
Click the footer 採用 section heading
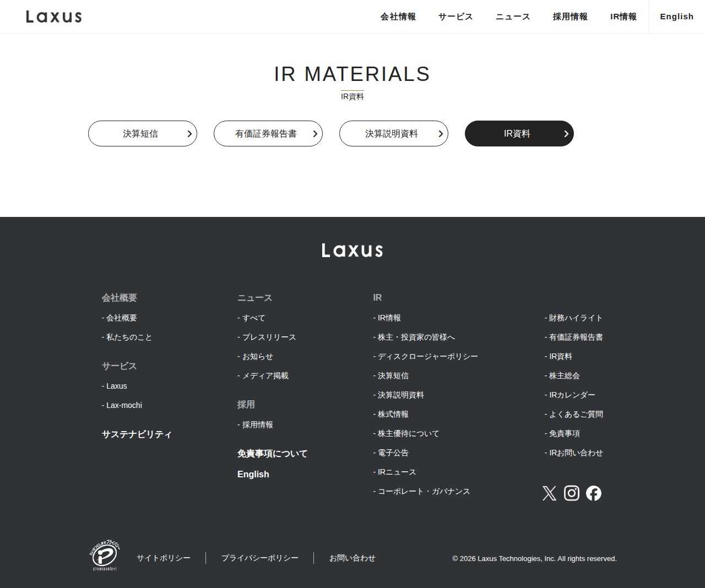[x=246, y=405]
